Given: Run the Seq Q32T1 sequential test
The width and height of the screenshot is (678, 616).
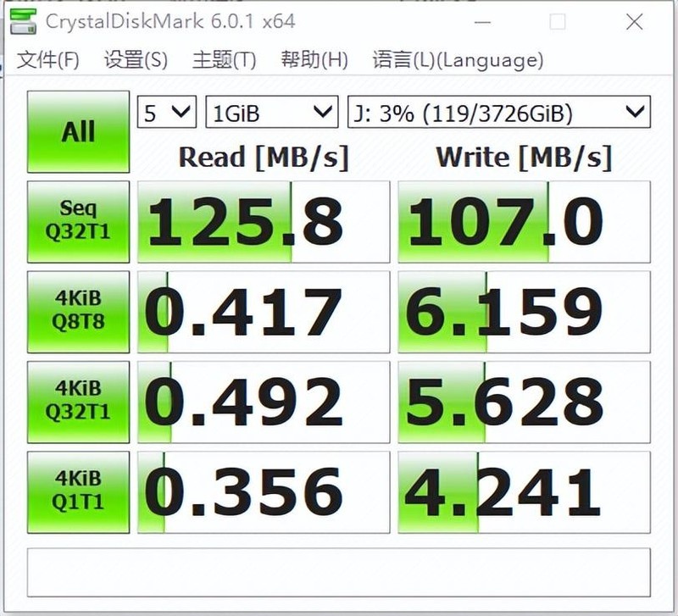Looking at the screenshot, I should tap(77, 220).
